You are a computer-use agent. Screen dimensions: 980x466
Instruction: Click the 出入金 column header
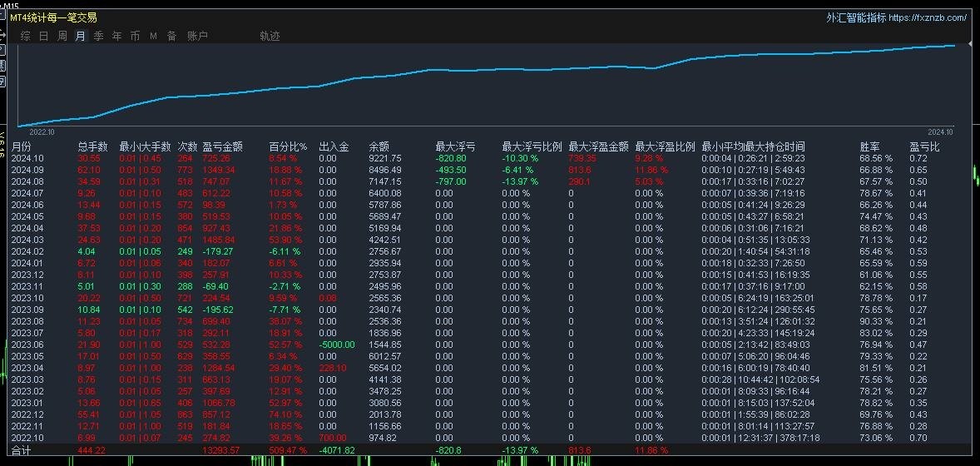pos(334,147)
